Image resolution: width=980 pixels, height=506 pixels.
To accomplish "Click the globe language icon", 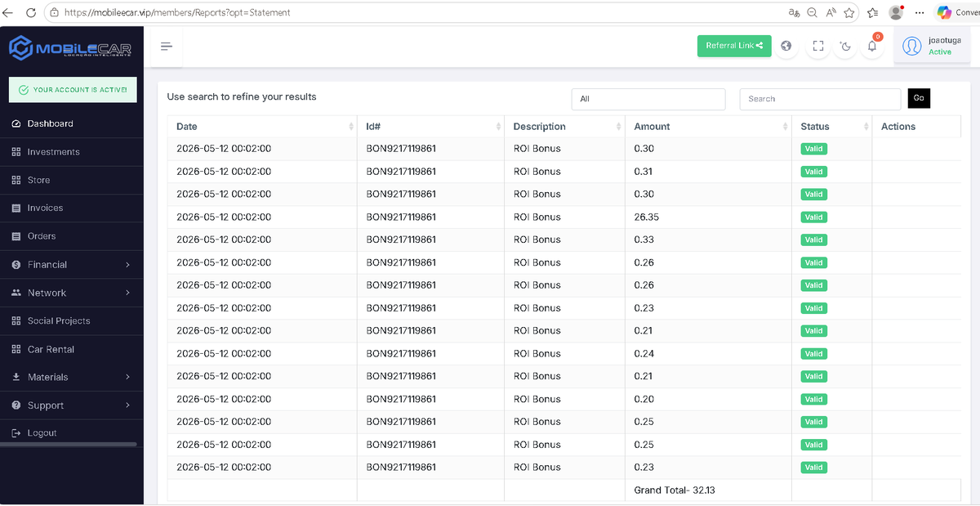I will 786,46.
